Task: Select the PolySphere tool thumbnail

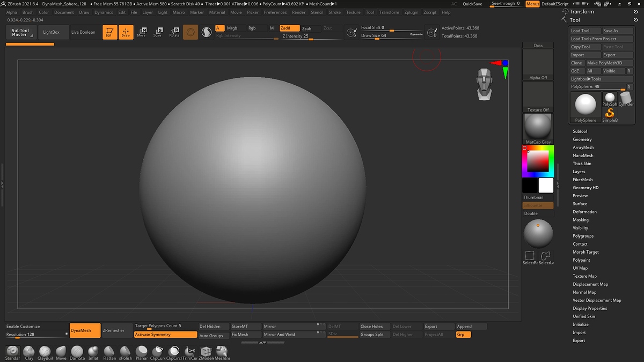Action: (586, 107)
